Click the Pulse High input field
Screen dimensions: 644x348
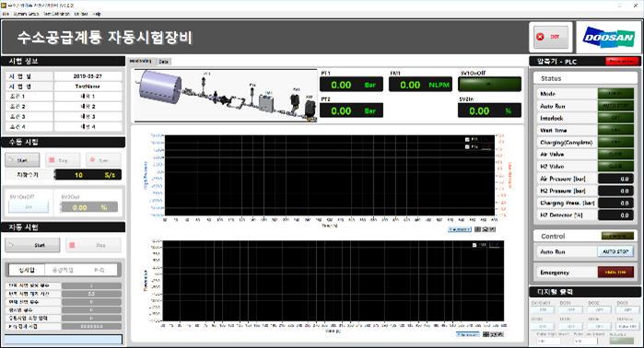coord(548,341)
